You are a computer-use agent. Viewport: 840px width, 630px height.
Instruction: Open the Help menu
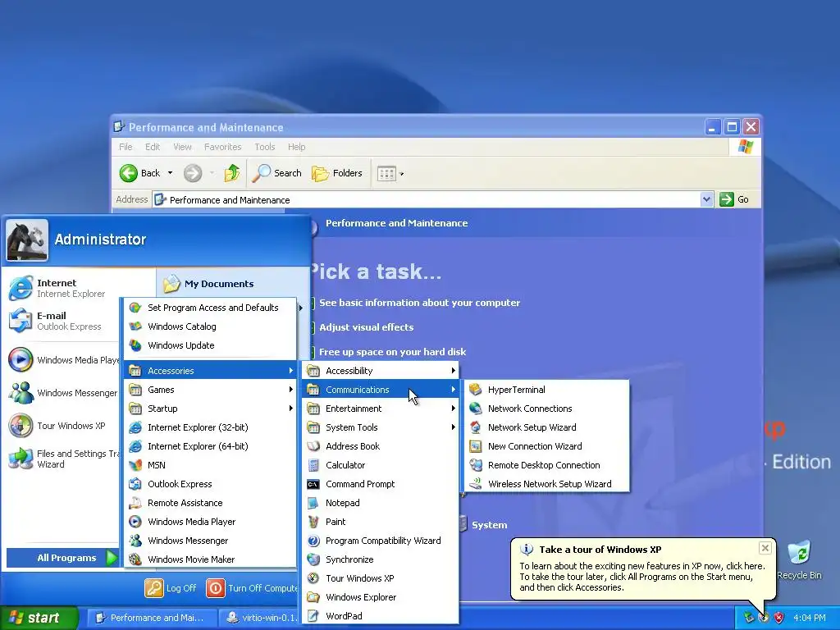296,147
